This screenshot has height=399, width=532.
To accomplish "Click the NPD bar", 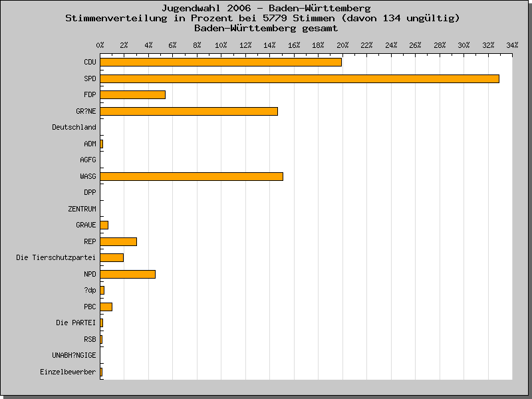I will coord(128,274).
